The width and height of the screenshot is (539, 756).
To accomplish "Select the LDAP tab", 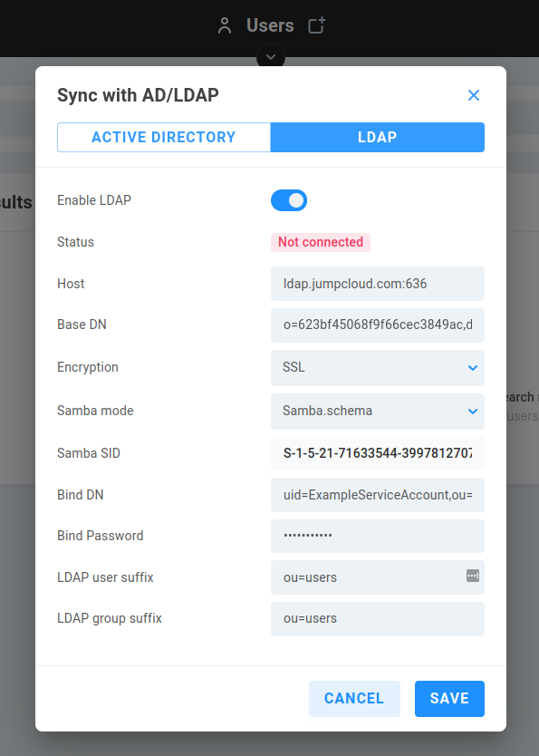I will 378,138.
